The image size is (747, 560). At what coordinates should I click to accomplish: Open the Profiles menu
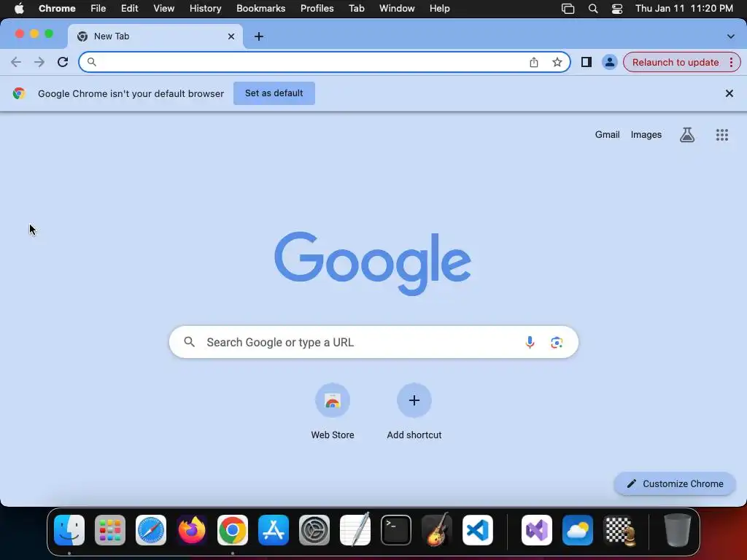coord(317,9)
